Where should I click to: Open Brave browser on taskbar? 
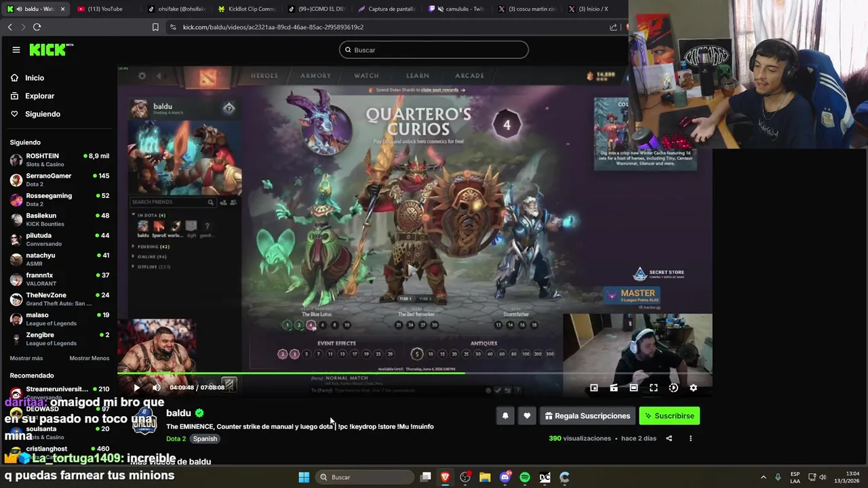pos(446,477)
